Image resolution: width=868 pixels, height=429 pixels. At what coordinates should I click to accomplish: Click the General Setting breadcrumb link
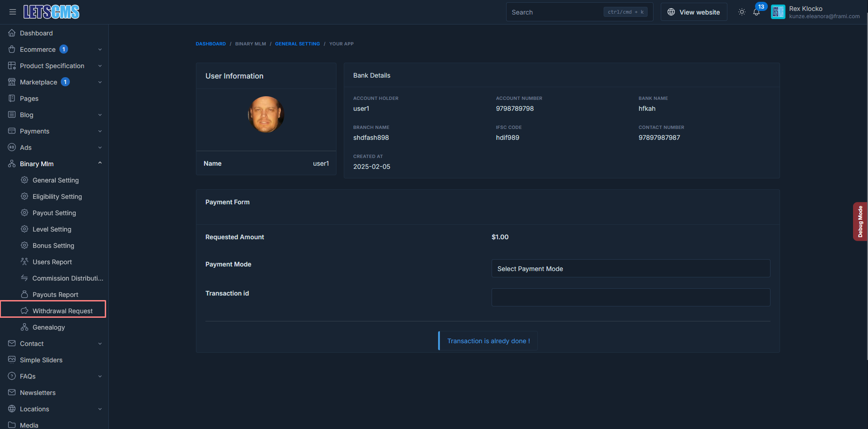(x=297, y=44)
